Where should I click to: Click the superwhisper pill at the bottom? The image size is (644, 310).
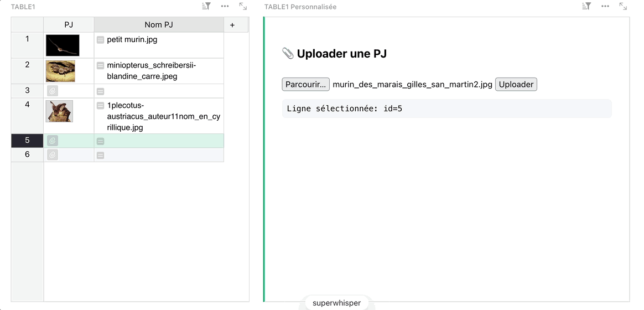coord(336,303)
